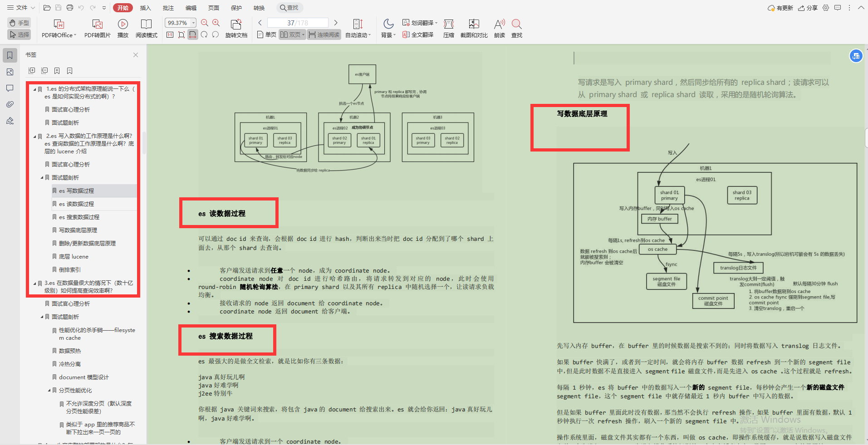Fit page to window icon
The image size is (868, 445).
point(181,34)
